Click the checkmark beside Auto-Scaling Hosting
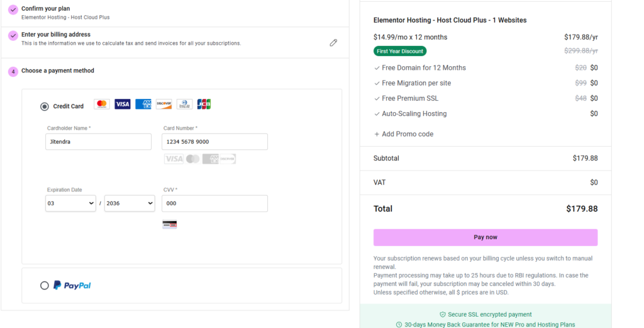Screen dimensions: 644x328 click(377, 114)
